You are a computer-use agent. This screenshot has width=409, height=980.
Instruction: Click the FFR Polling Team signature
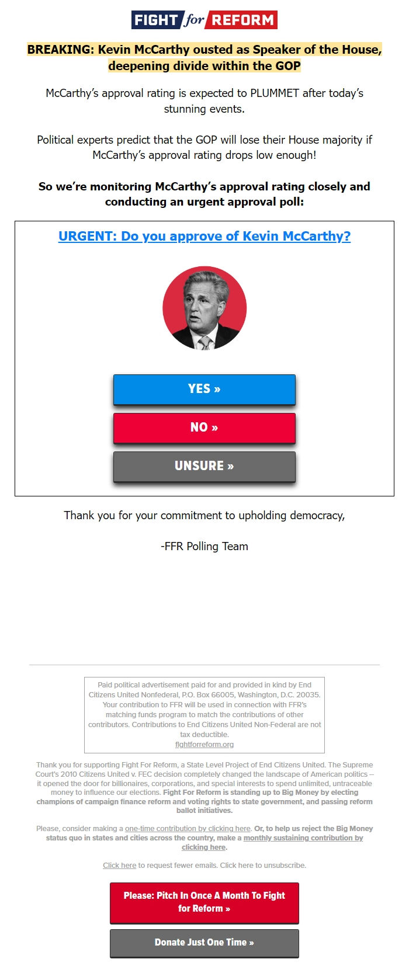(204, 546)
